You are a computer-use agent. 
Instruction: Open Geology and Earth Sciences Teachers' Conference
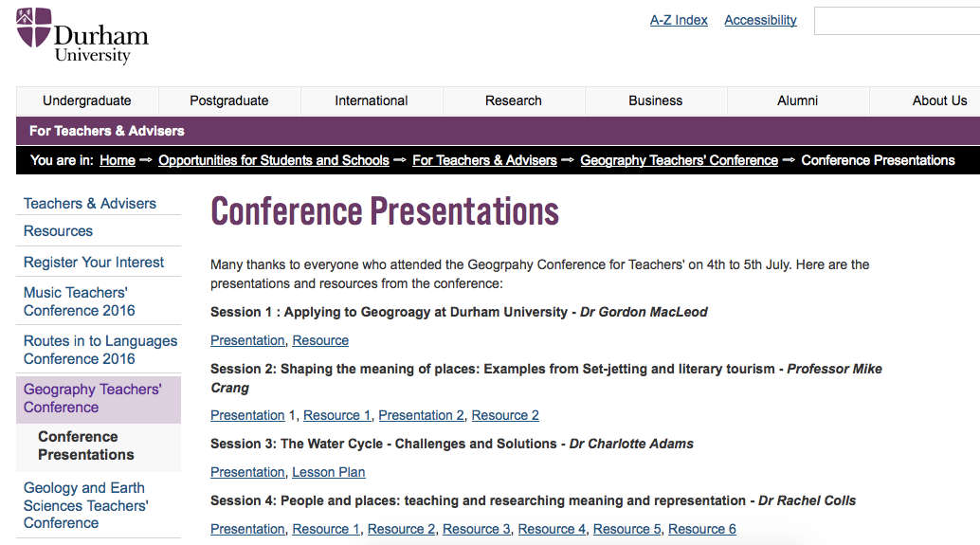(x=85, y=505)
